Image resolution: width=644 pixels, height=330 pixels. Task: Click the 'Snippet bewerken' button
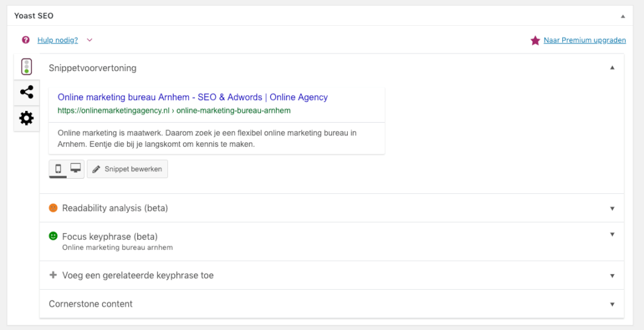(127, 169)
